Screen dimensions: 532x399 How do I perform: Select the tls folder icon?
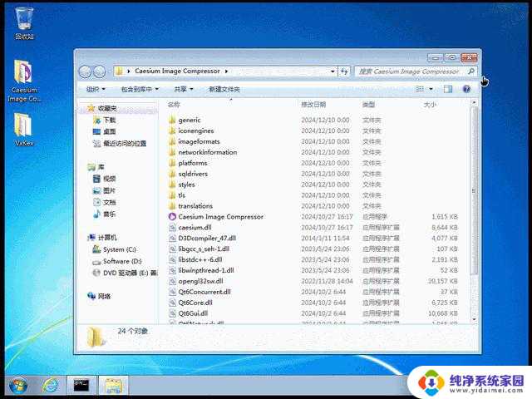coord(172,195)
